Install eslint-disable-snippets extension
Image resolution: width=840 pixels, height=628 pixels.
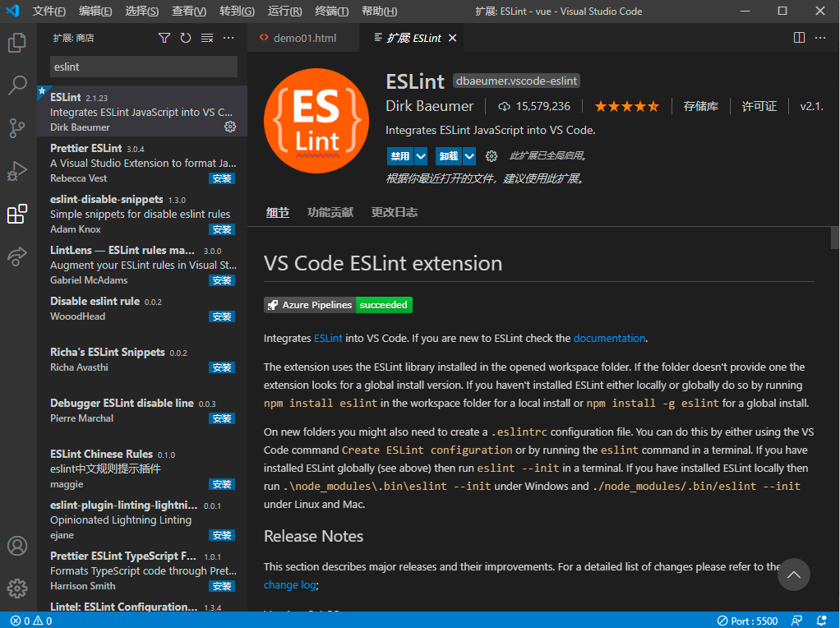(x=222, y=229)
